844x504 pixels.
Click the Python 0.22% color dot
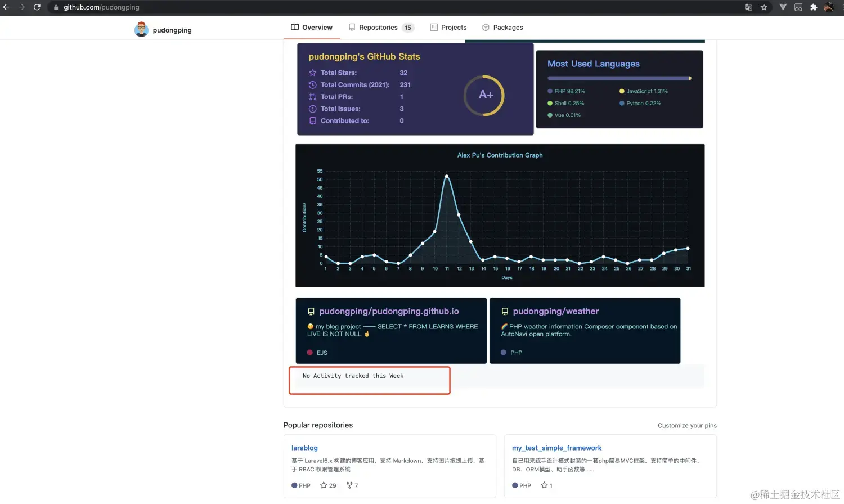tap(622, 103)
